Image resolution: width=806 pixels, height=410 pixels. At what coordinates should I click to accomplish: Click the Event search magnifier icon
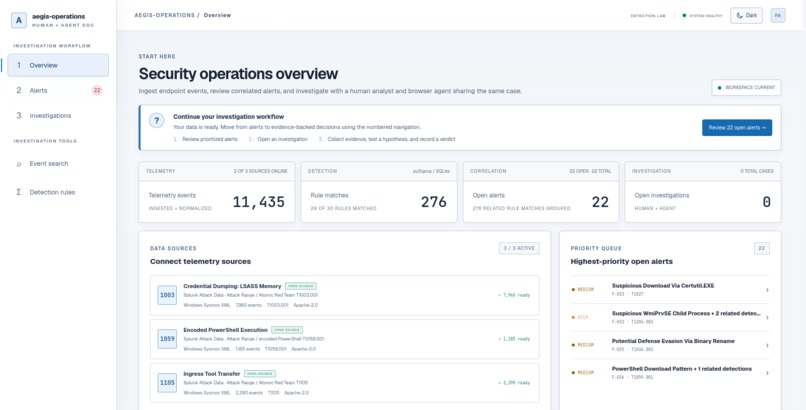pos(19,164)
